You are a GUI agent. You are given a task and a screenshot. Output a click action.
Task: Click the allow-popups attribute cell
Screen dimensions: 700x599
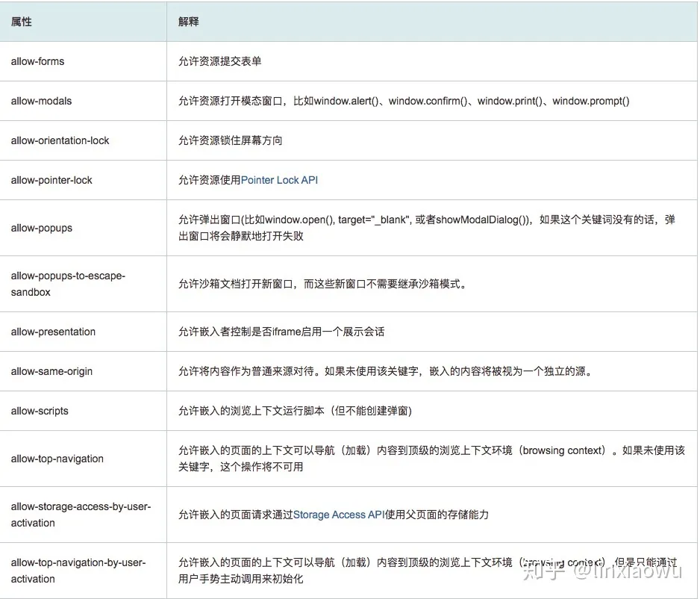click(42, 228)
